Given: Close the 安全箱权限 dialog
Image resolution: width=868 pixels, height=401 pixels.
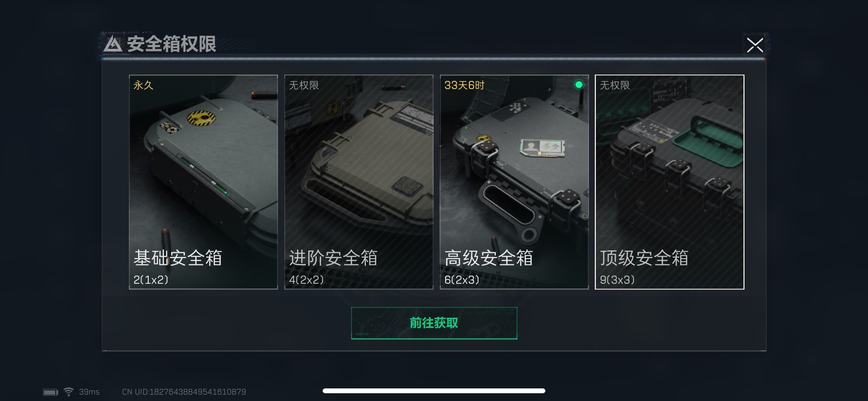Looking at the screenshot, I should (x=755, y=45).
